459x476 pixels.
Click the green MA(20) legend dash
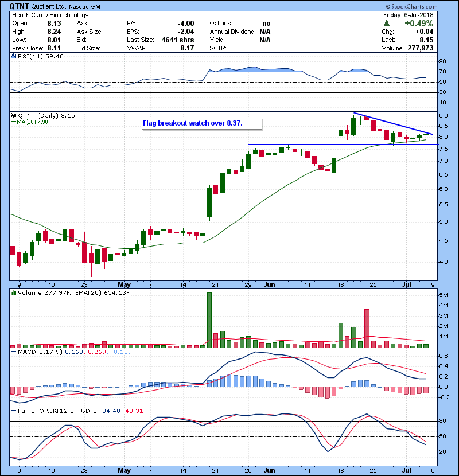(x=13, y=122)
